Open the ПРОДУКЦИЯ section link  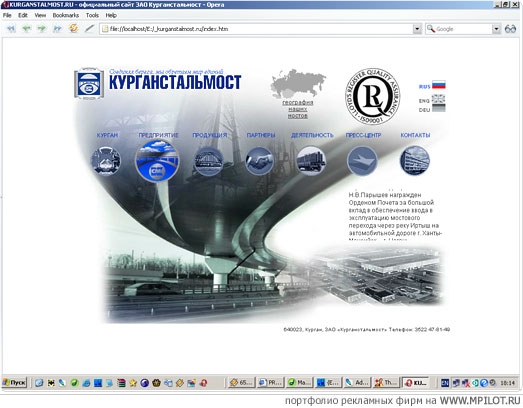pos(209,135)
